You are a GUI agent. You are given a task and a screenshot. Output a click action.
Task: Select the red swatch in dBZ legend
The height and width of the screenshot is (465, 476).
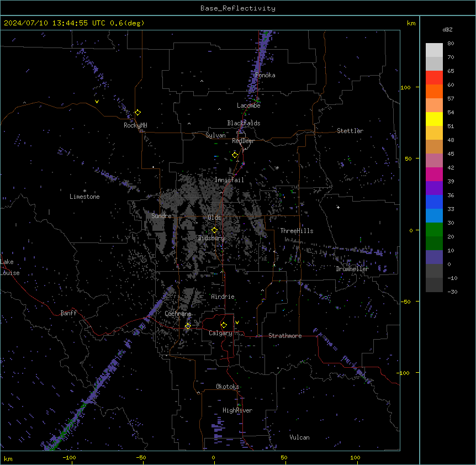434,77
